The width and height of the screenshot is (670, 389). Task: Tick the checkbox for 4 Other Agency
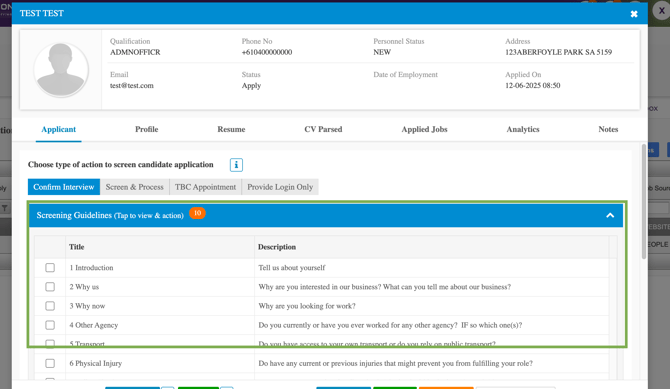pyautogui.click(x=50, y=325)
